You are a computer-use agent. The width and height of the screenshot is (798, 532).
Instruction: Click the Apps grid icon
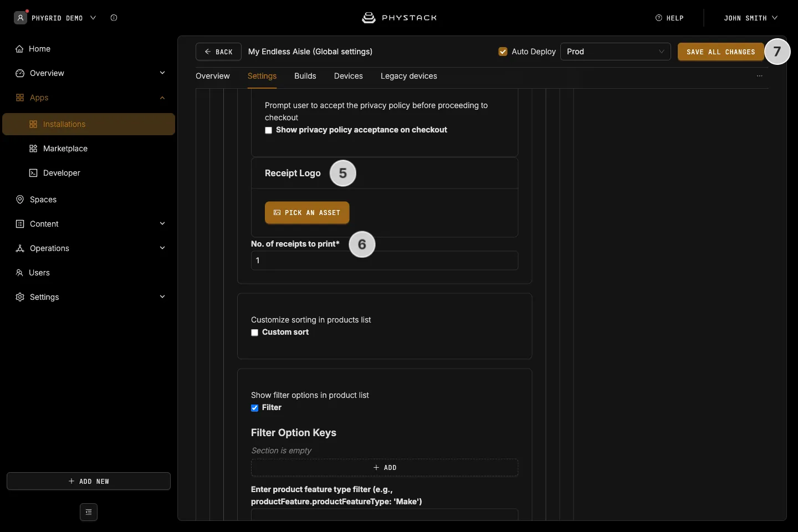[x=20, y=98]
